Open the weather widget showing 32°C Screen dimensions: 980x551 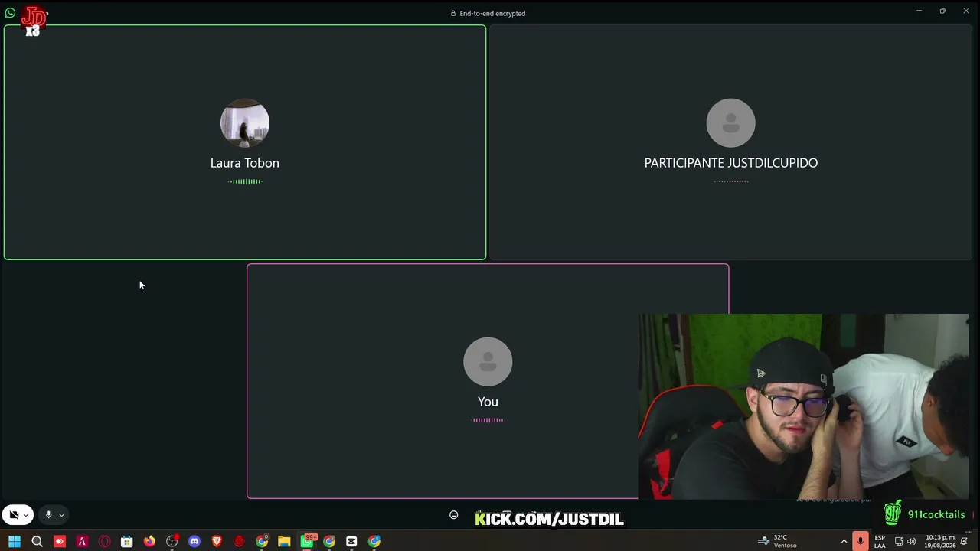click(x=777, y=541)
